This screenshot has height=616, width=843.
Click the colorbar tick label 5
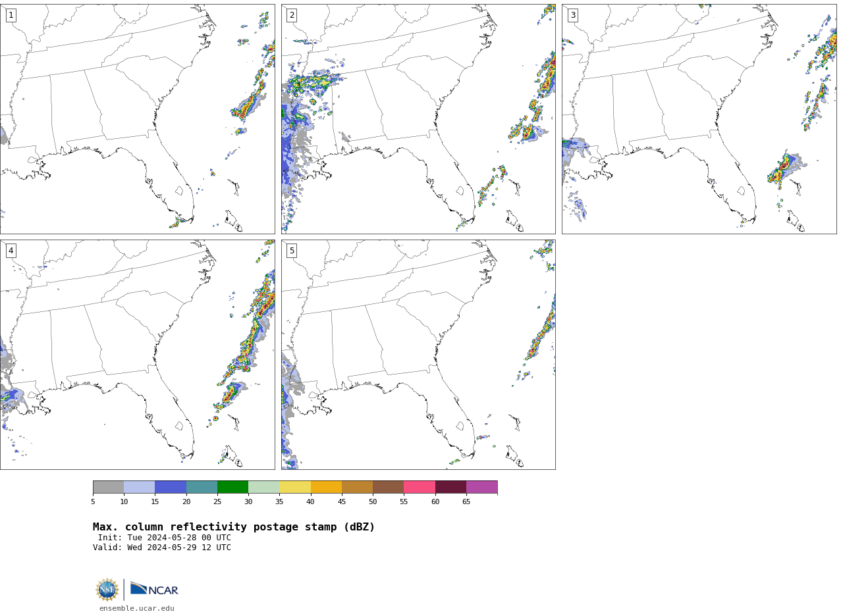(93, 501)
